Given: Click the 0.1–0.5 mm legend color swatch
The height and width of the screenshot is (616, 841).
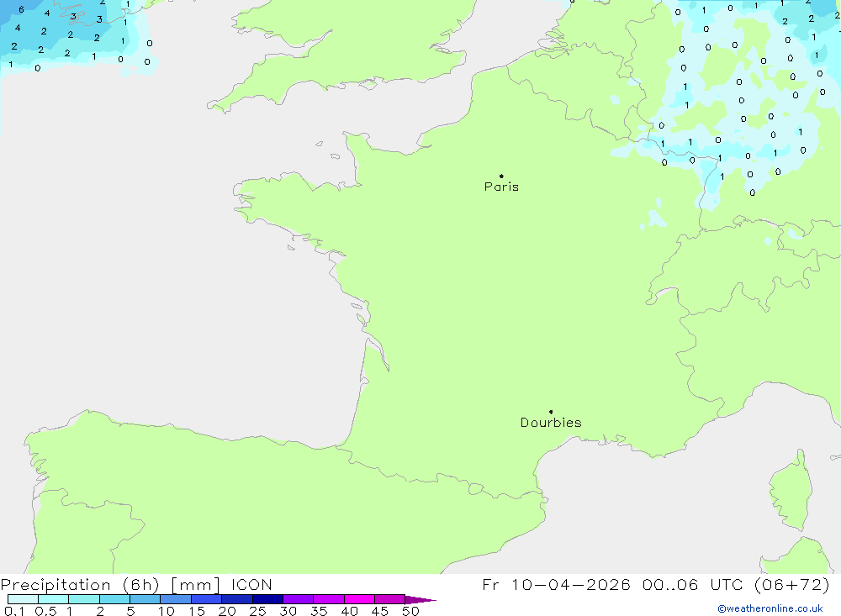Looking at the screenshot, I should (x=23, y=599).
